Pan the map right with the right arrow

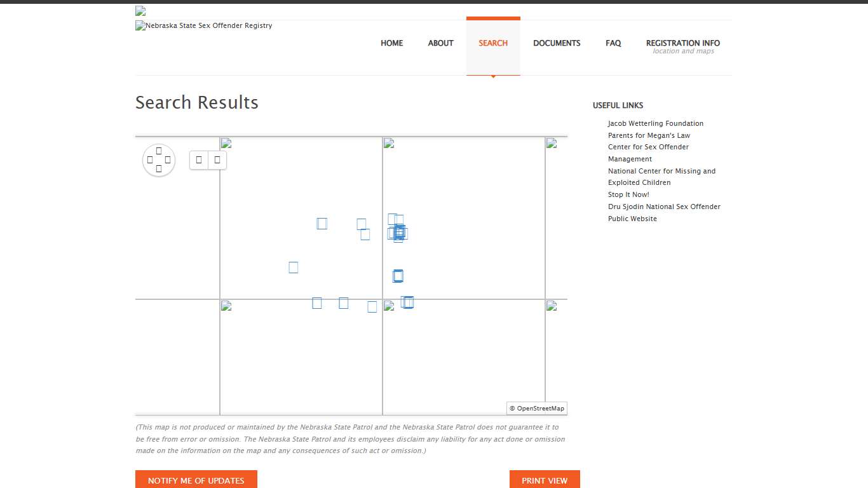pos(168,160)
